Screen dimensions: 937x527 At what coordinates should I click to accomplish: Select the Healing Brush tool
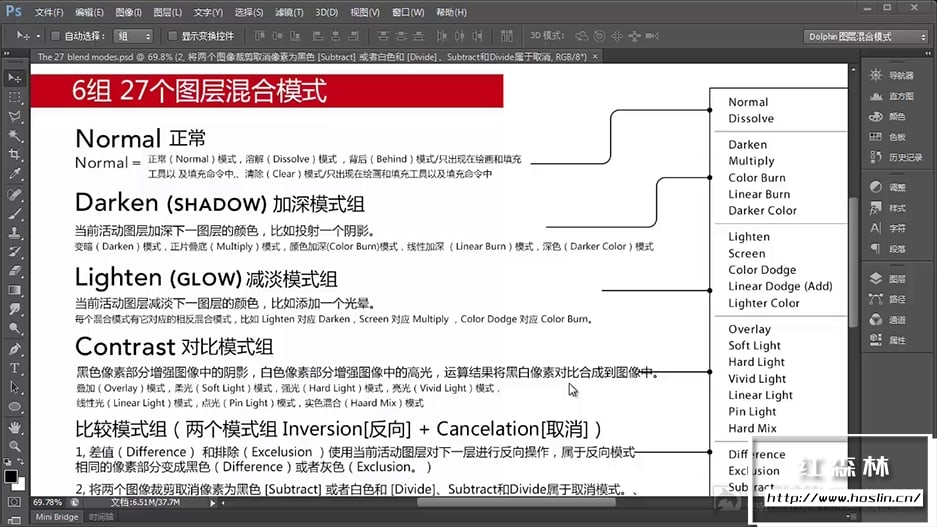[x=14, y=194]
